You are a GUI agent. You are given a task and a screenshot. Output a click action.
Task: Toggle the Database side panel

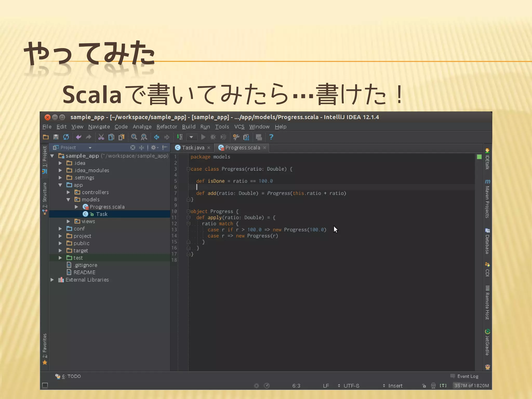coord(488,241)
